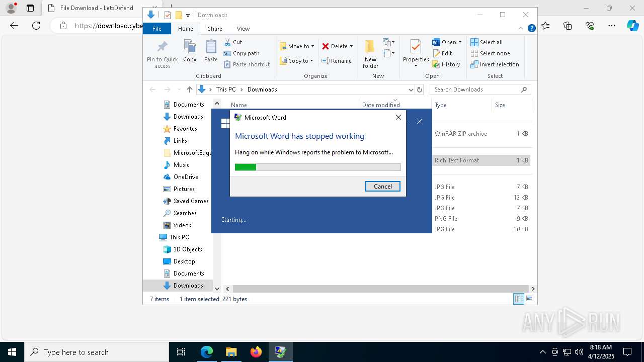Switch to the View ribbon tab
This screenshot has height=362, width=644.
click(243, 29)
